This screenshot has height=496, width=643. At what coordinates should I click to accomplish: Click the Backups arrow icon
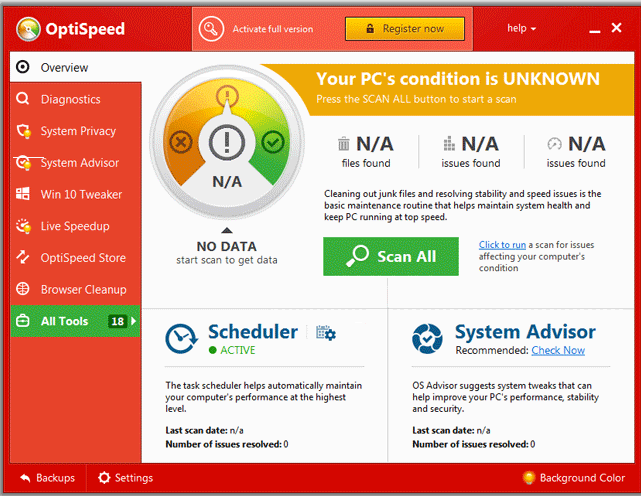pos(25,478)
